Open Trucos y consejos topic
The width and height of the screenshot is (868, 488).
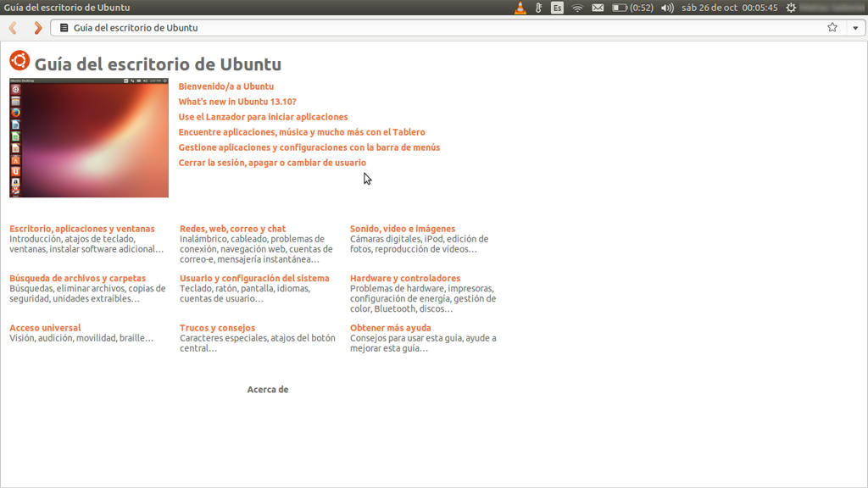click(217, 328)
